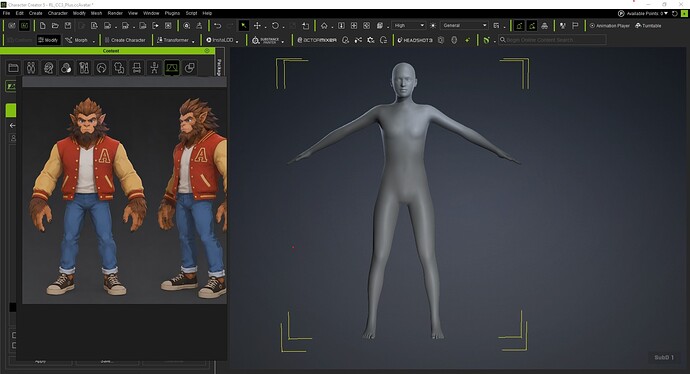This screenshot has width=690, height=374.
Task: Click the gear settings icon after ActorMixer
Action: pyautogui.click(x=371, y=40)
